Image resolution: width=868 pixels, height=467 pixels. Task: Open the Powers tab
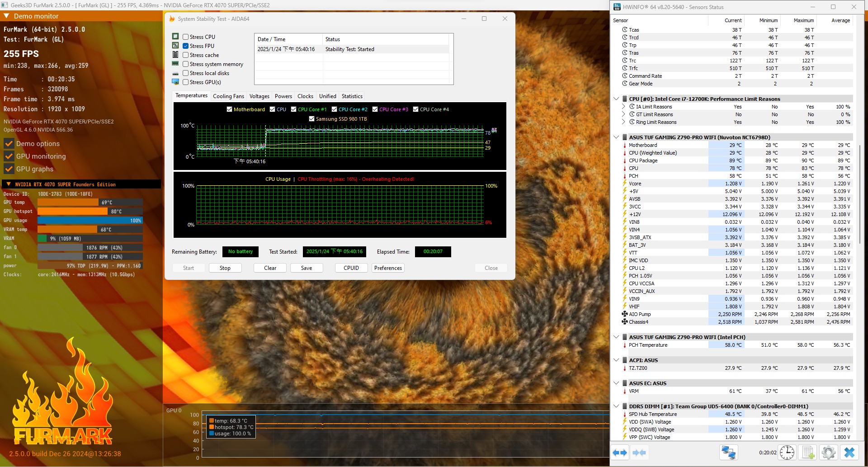coord(283,96)
